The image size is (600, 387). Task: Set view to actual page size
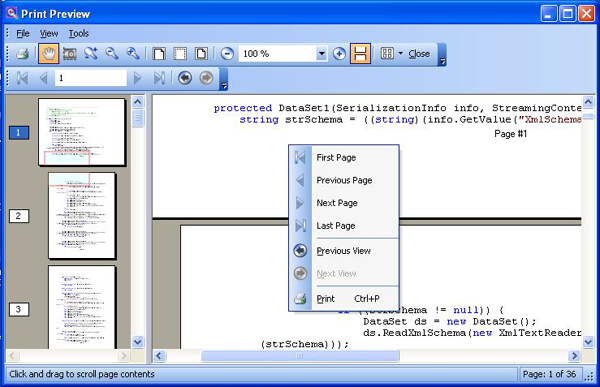pyautogui.click(x=159, y=54)
